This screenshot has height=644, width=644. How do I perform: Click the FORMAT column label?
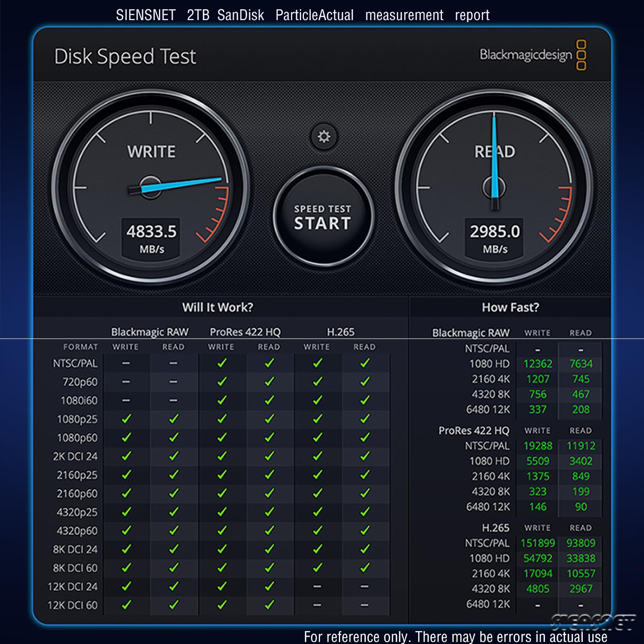[x=80, y=347]
